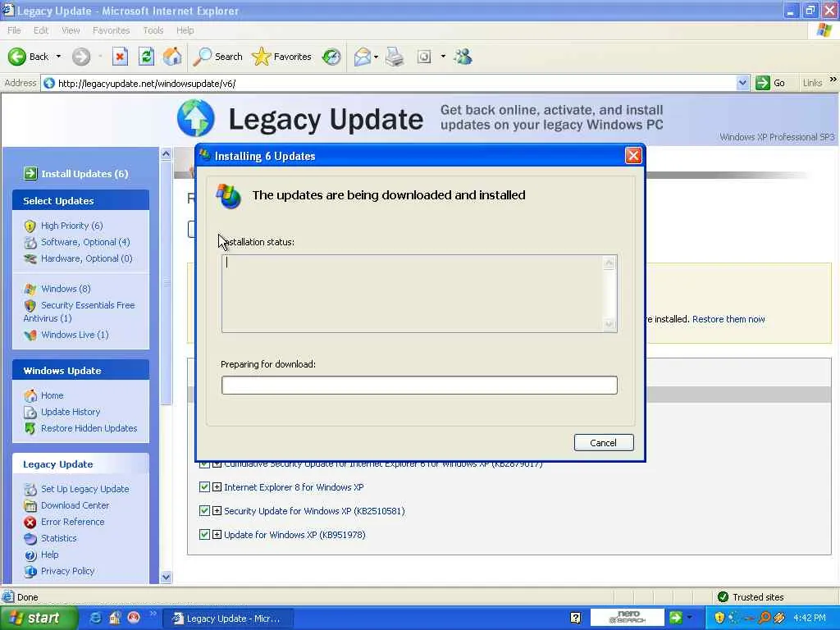Image resolution: width=840 pixels, height=630 pixels.
Task: Click the sidebar scroll down arrow
Action: pyautogui.click(x=166, y=577)
